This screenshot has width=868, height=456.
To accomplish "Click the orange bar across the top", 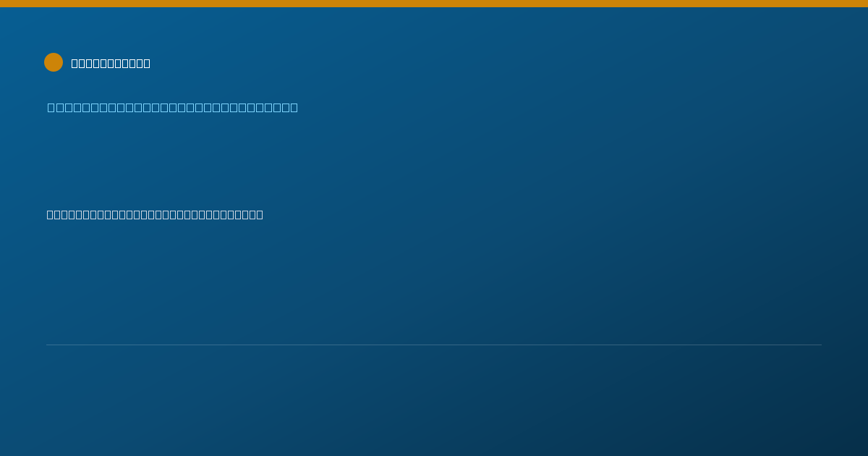I will tap(434, 4).
